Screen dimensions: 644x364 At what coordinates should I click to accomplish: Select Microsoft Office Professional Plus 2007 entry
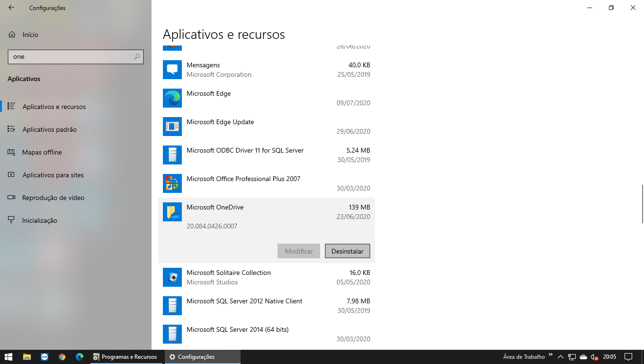(x=243, y=179)
